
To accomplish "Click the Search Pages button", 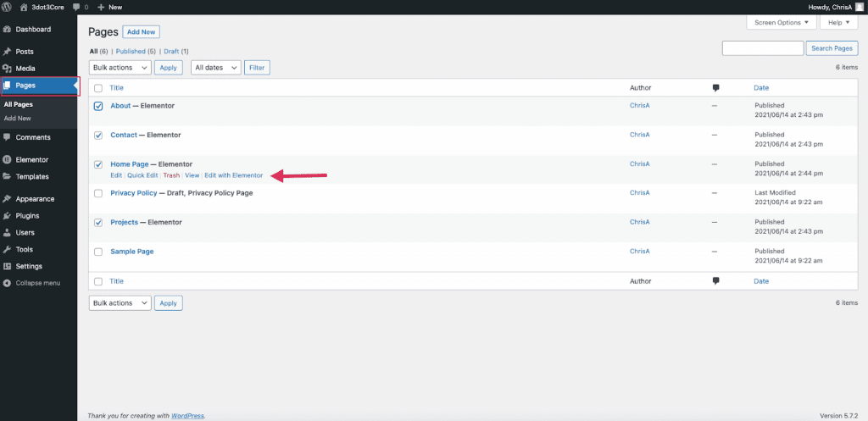I will point(832,48).
